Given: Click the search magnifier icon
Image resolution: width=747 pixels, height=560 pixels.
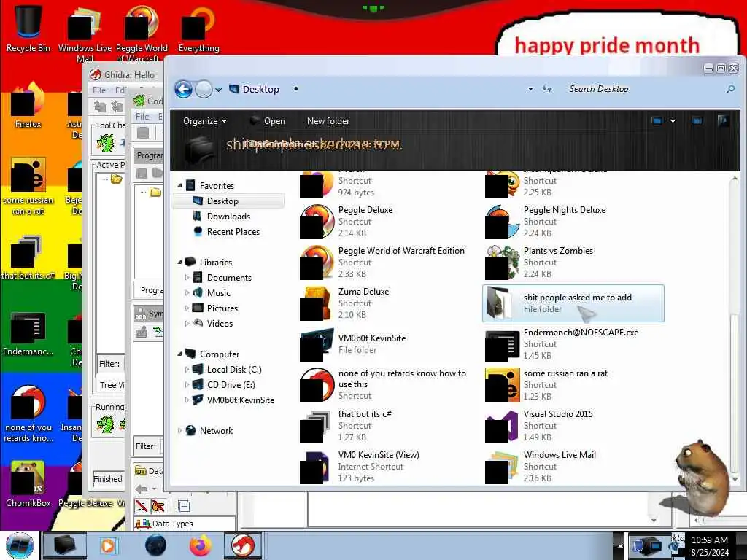Looking at the screenshot, I should tap(729, 89).
